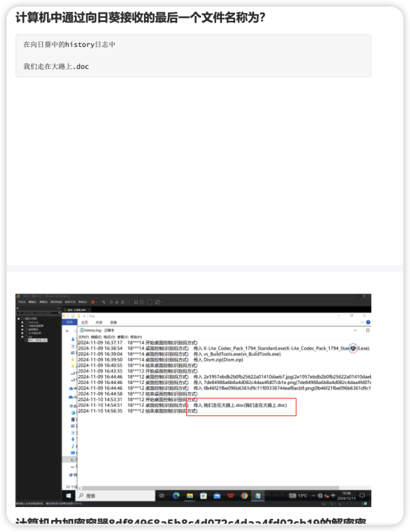This screenshot has width=410, height=532.
Task: Click the taskbar clock showing 2024/12/13
Action: click(346, 495)
